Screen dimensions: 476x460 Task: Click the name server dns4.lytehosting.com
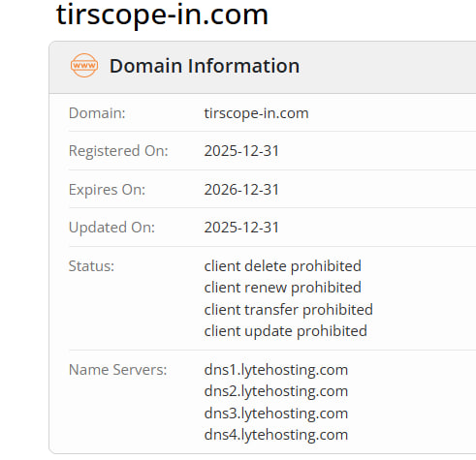[x=276, y=435]
